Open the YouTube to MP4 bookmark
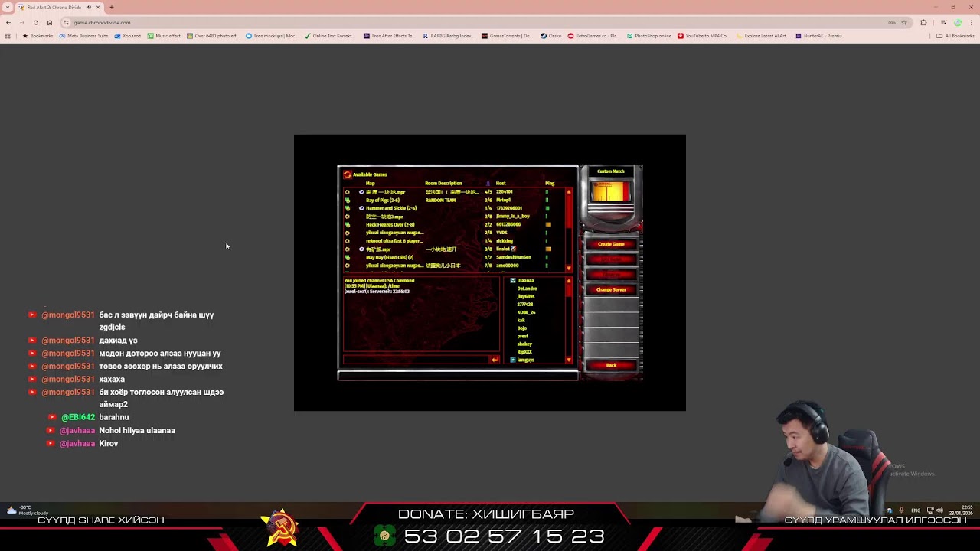Viewport: 980px width, 551px height. click(x=704, y=36)
